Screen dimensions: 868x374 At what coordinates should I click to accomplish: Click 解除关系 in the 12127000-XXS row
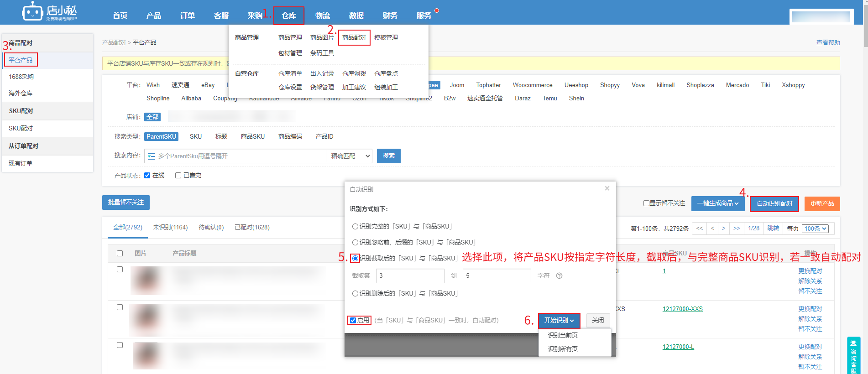810,319
